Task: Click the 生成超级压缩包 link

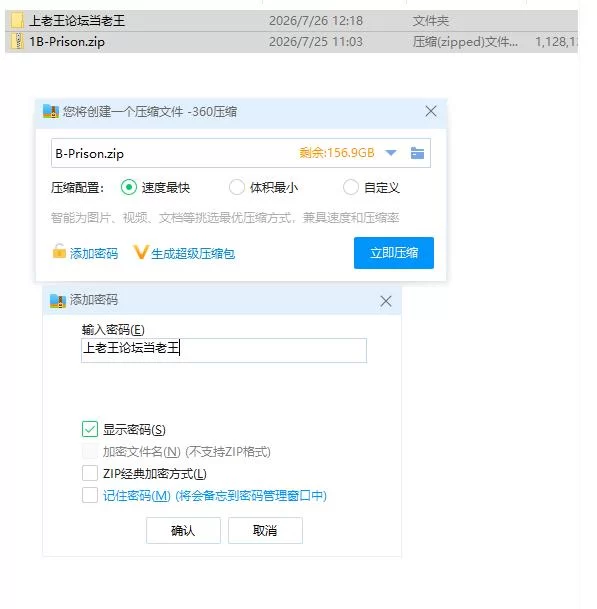Action: (193, 254)
